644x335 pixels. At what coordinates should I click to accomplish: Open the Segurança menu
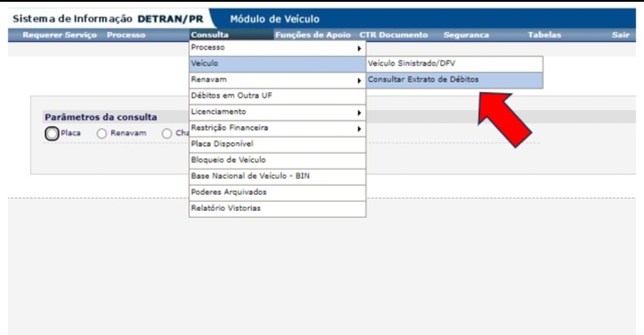(466, 35)
